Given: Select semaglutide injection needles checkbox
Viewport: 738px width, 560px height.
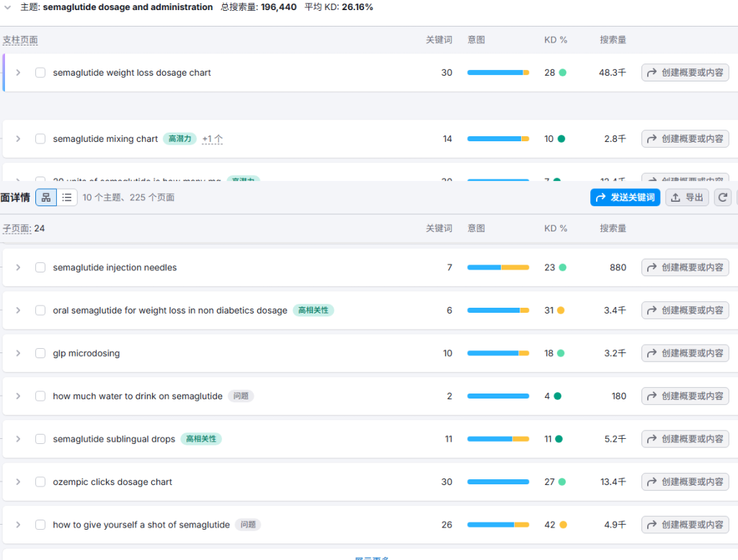Looking at the screenshot, I should click(40, 267).
